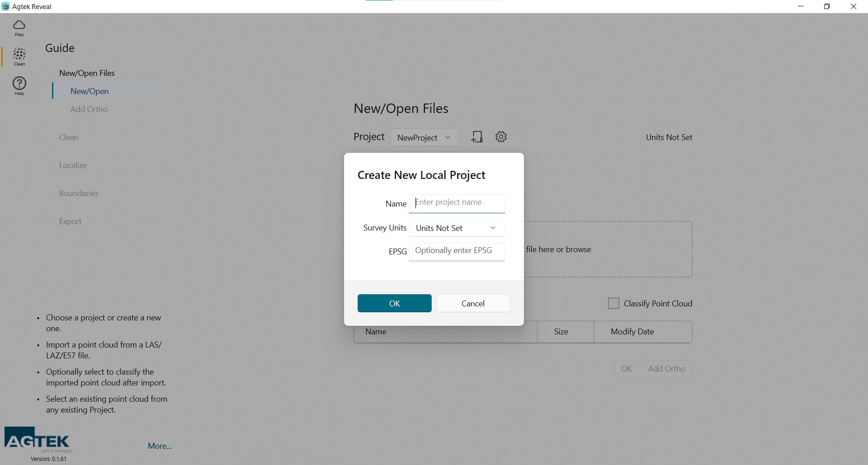Cancel the Create New Local Project dialog

473,303
